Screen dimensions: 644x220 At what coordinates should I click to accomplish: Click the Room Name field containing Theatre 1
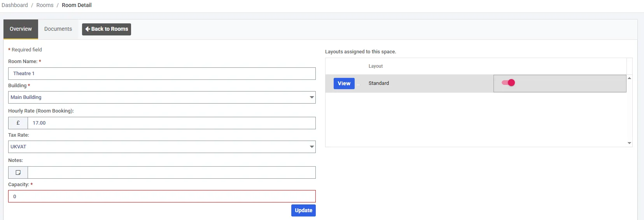162,74
